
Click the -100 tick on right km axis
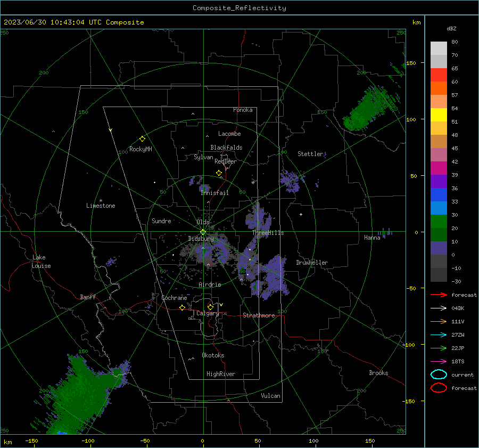point(408,345)
